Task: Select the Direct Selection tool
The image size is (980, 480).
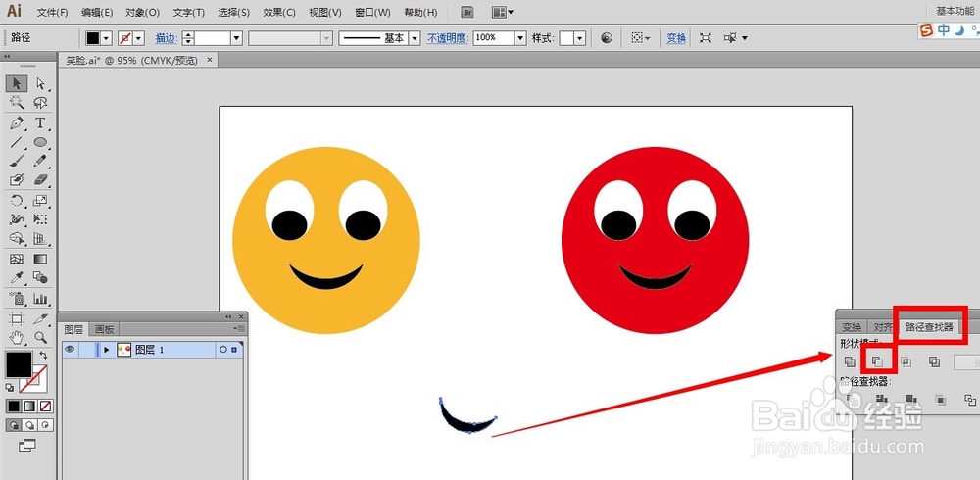Action: pyautogui.click(x=40, y=83)
